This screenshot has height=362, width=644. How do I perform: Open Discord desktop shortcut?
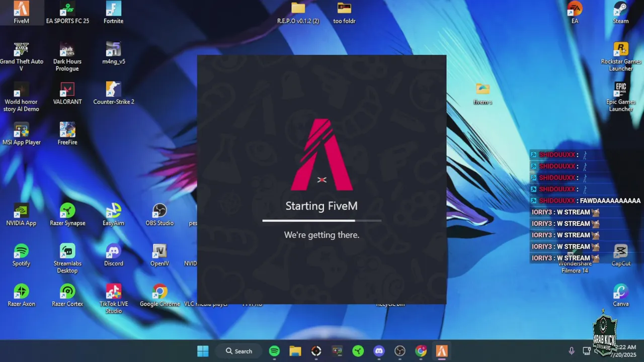113,255
